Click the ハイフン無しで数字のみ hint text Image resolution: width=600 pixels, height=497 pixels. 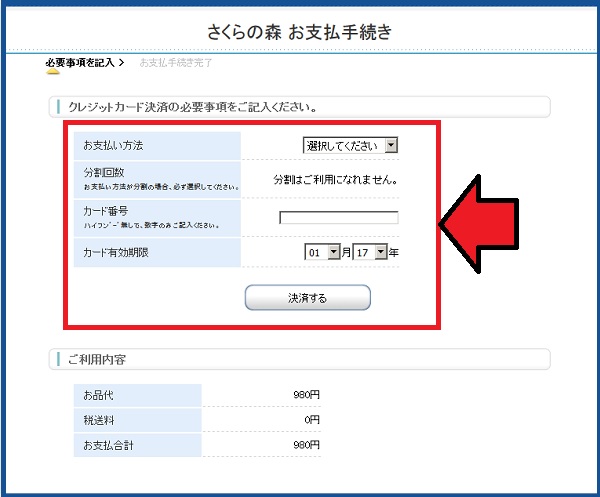pyautogui.click(x=152, y=225)
